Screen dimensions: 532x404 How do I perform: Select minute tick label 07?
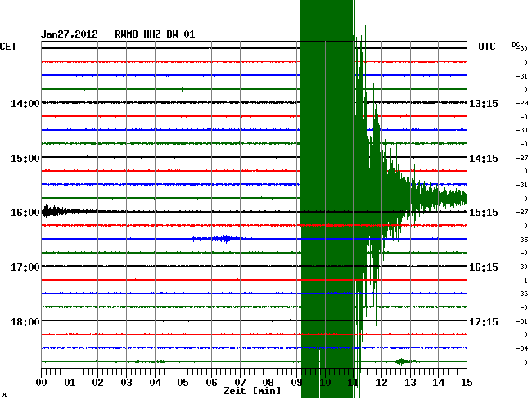(240, 383)
